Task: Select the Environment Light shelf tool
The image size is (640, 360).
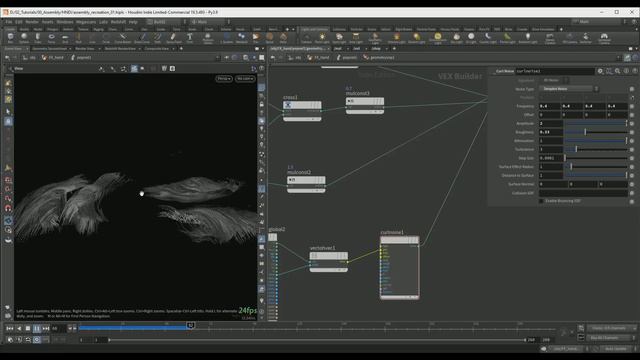Action: pos(438,38)
